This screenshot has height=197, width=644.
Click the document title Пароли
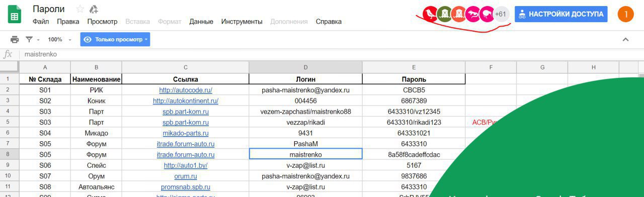tap(49, 9)
